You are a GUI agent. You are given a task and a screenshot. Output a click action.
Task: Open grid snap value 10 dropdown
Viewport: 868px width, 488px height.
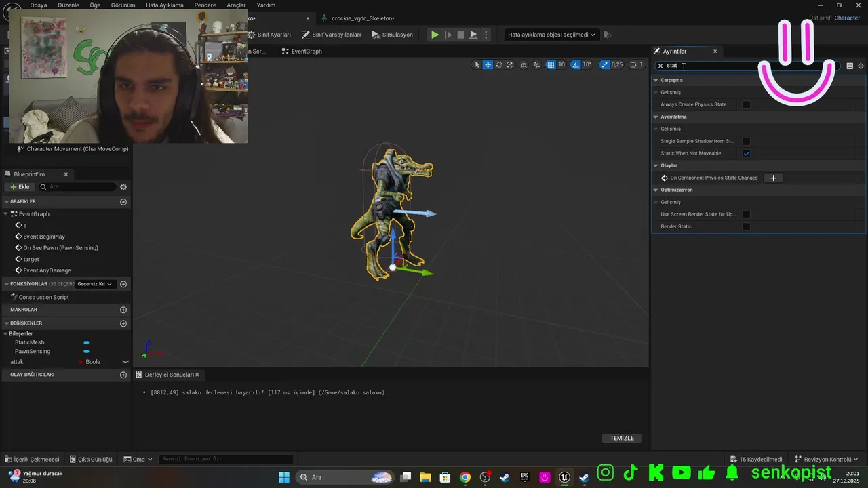(x=561, y=65)
